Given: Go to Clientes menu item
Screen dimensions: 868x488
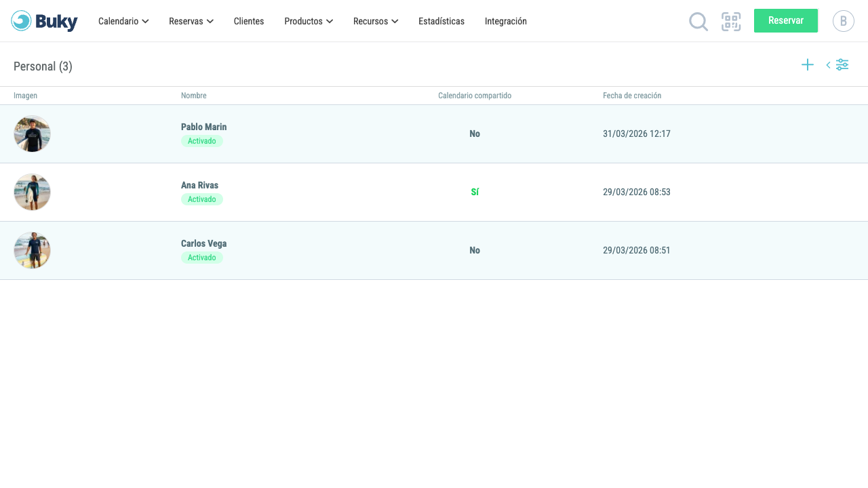Looking at the screenshot, I should tap(249, 21).
